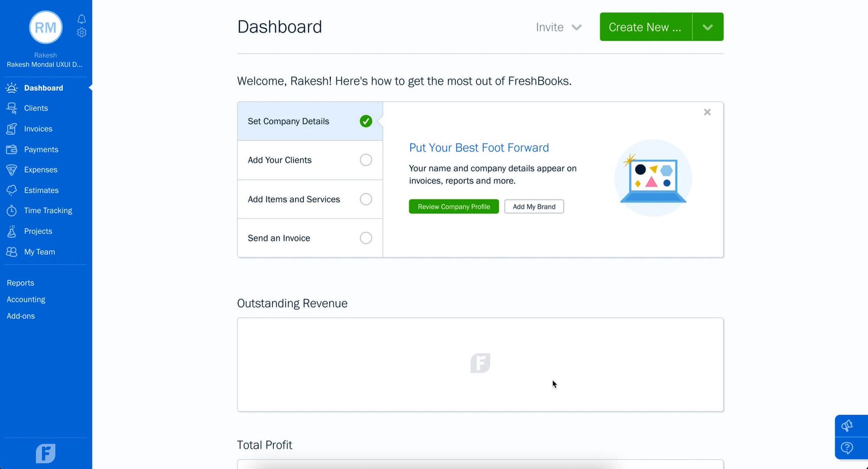This screenshot has height=469, width=868.
Task: Click the Clients sidebar icon
Action: tap(11, 108)
